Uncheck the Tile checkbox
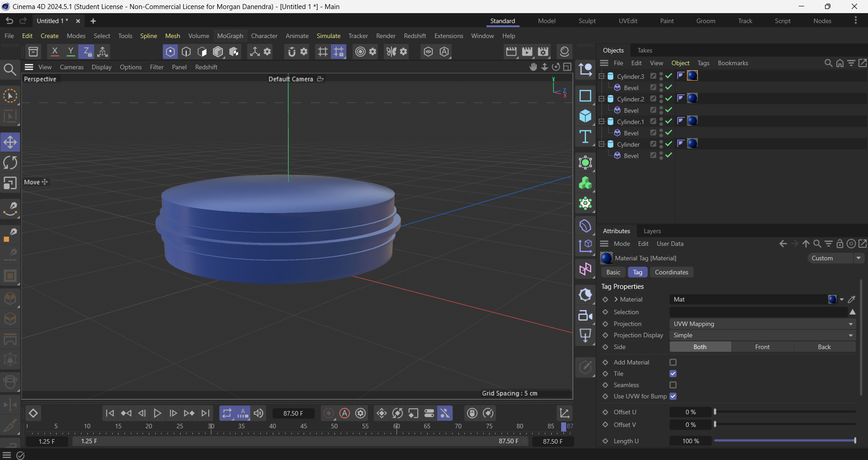 673,374
